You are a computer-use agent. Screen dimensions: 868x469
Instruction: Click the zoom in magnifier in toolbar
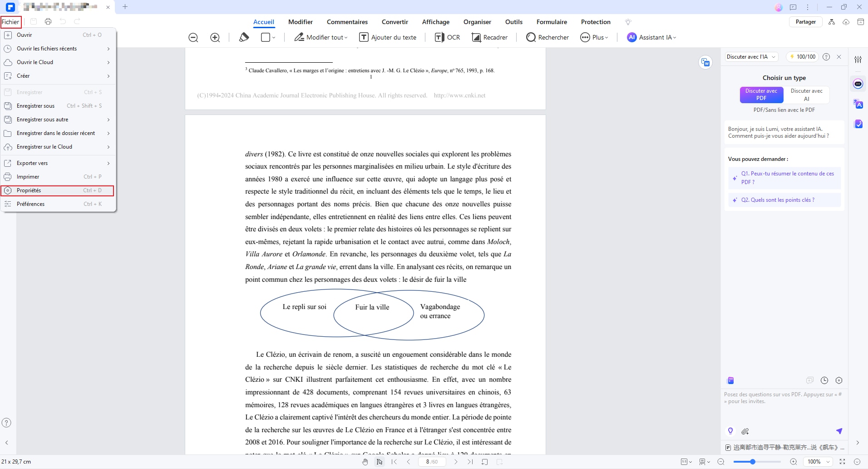coord(215,38)
